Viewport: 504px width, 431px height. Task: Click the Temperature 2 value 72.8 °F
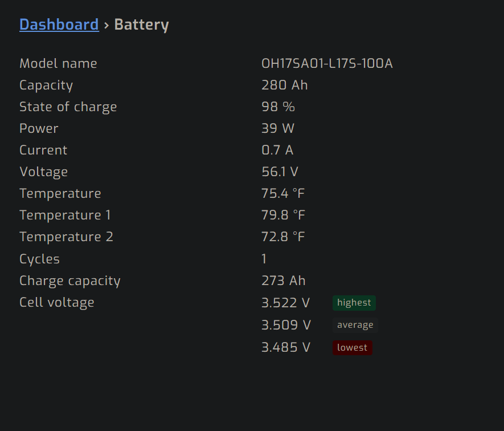pos(283,237)
